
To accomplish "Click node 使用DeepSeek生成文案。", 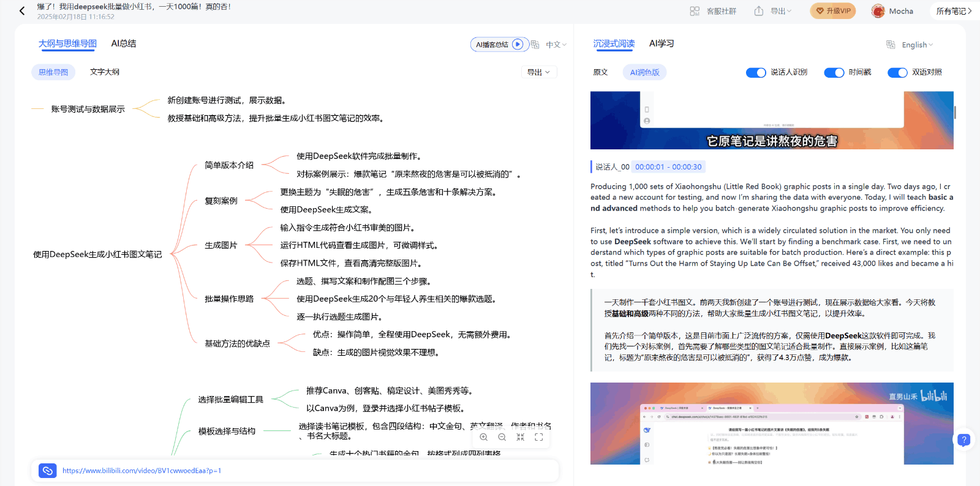I will pyautogui.click(x=327, y=209).
